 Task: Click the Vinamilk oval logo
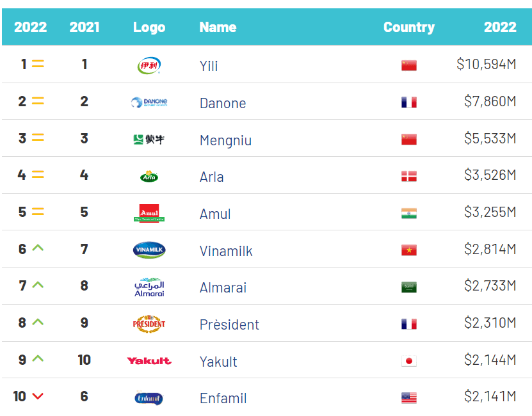coord(149,250)
